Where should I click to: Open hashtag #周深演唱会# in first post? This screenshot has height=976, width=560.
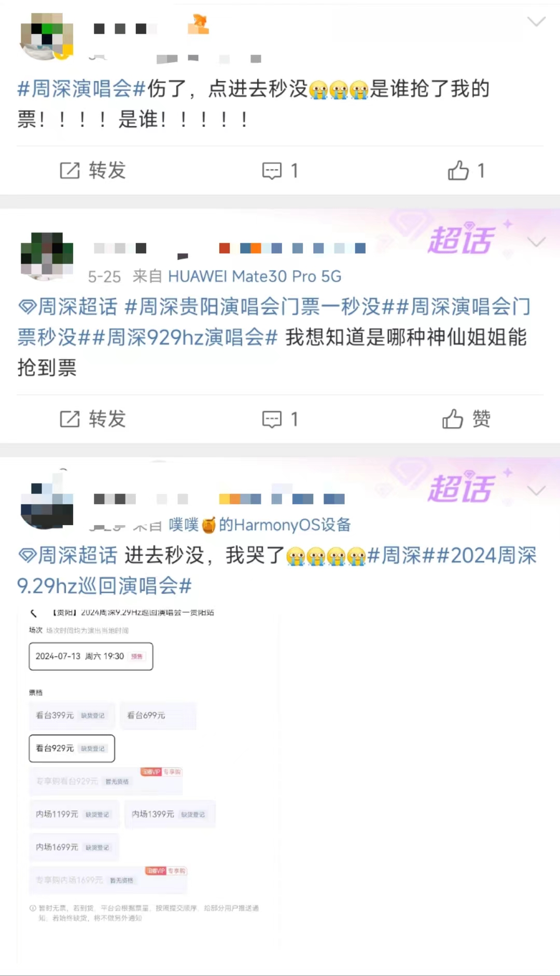[x=81, y=89]
